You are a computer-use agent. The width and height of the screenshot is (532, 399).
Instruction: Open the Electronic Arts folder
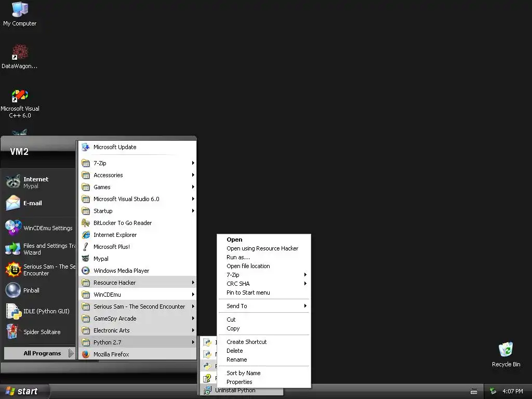(137, 330)
